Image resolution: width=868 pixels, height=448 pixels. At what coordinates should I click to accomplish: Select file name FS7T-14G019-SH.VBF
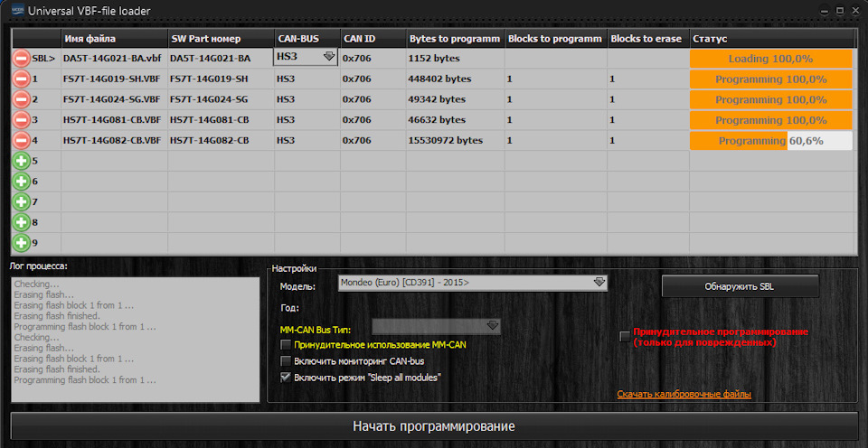click(111, 79)
